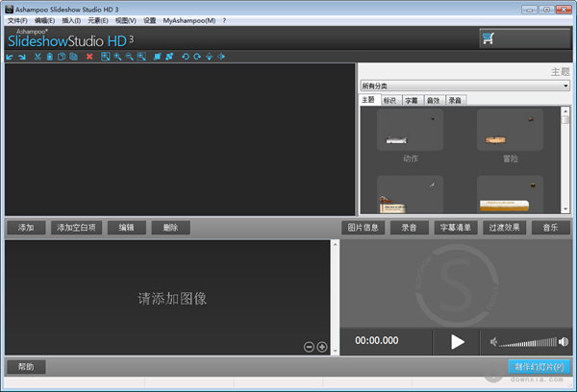Click the 字幕清单 button
Image resolution: width=577 pixels, height=392 pixels.
(x=456, y=228)
